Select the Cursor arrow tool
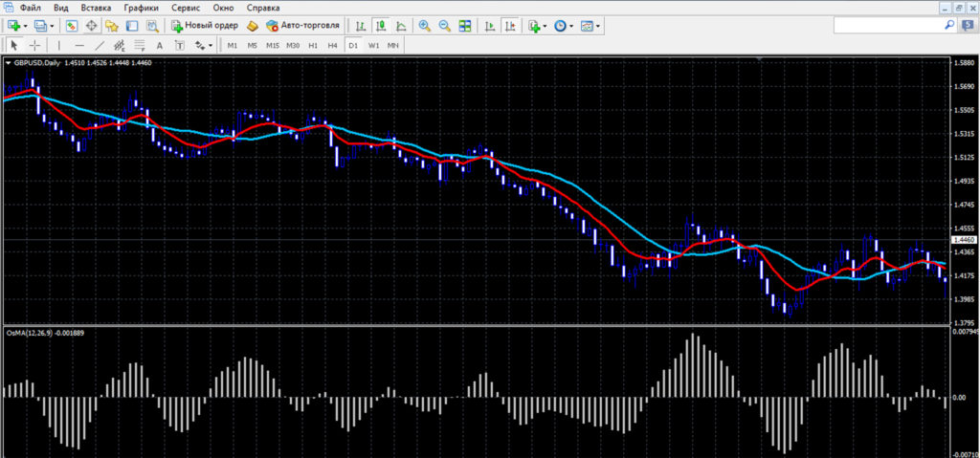 click(x=15, y=45)
